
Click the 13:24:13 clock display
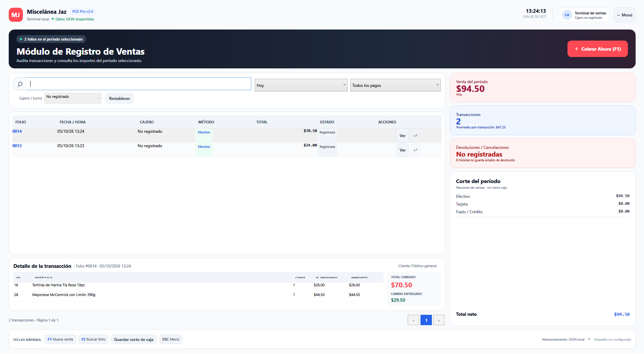536,11
